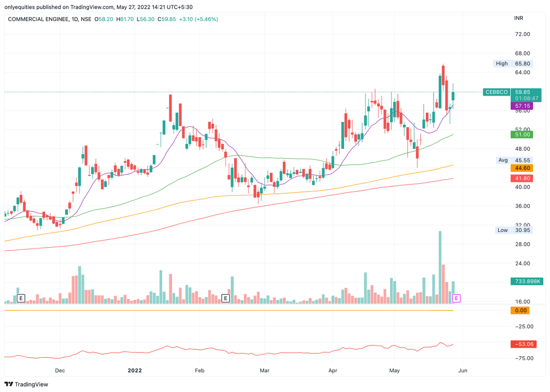550x392 pixels.
Task: Click the 36.00 price axis label
Action: click(x=523, y=206)
